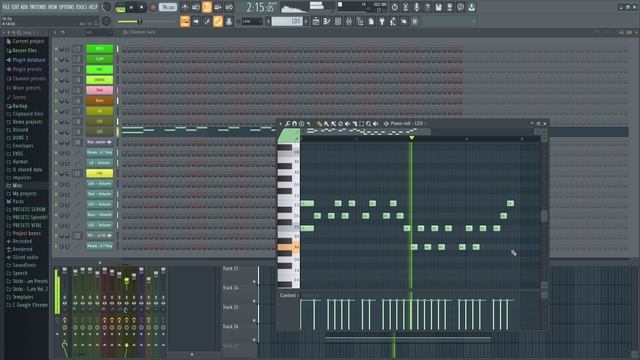640x360 pixels.
Task: Mute the Bass channel LED
Action: pos(56,100)
